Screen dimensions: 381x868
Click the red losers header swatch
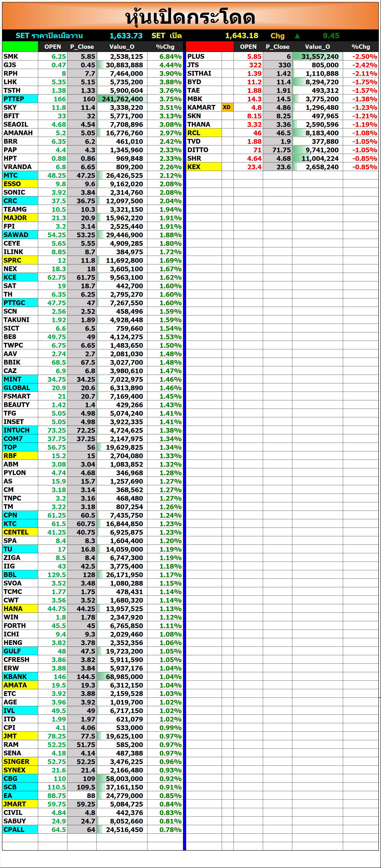point(209,46)
